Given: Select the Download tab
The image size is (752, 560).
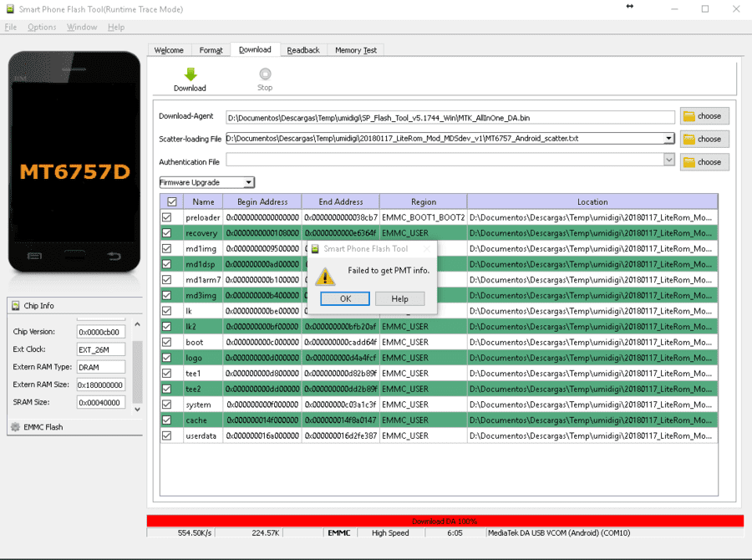Looking at the screenshot, I should click(255, 49).
